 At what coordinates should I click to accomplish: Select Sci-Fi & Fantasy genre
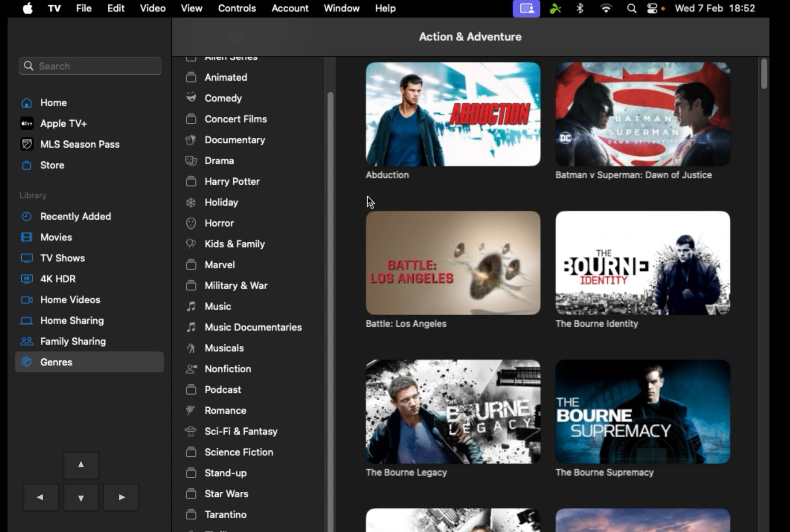point(241,431)
